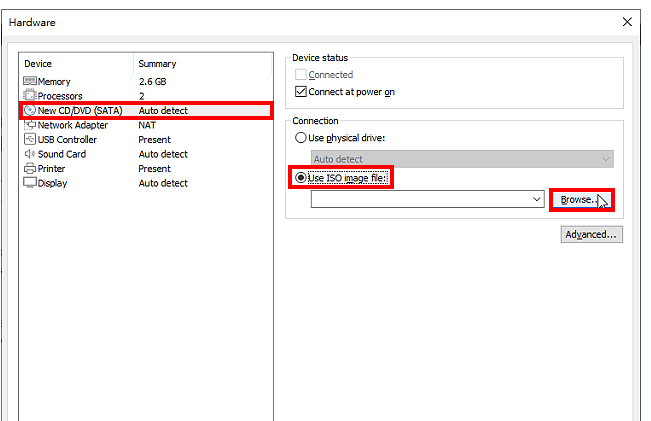Open the Auto detect physical drive dropdown
651x421 pixels.
(x=462, y=159)
